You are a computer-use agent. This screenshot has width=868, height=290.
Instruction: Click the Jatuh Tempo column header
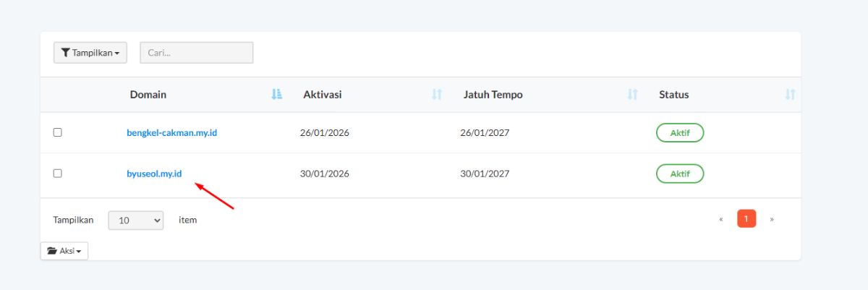point(493,95)
